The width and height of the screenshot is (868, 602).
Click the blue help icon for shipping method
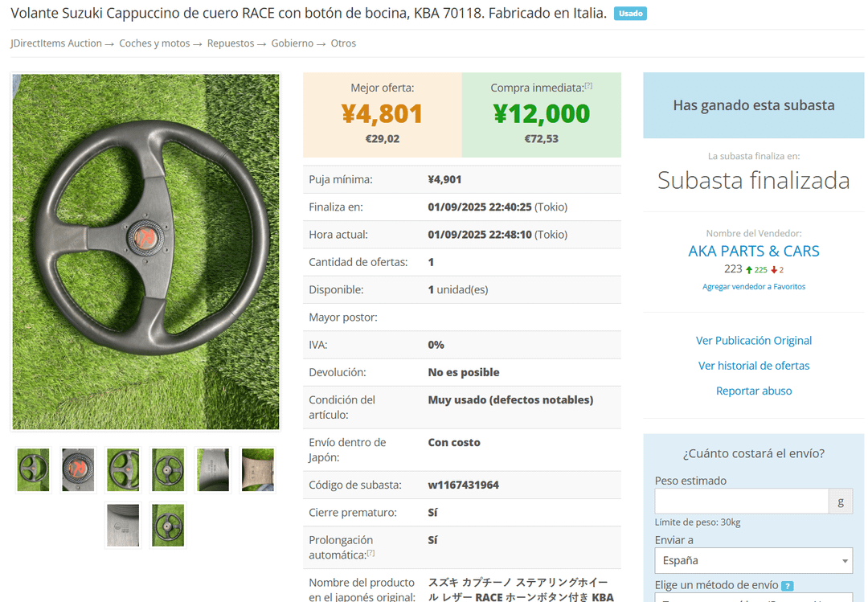(787, 586)
